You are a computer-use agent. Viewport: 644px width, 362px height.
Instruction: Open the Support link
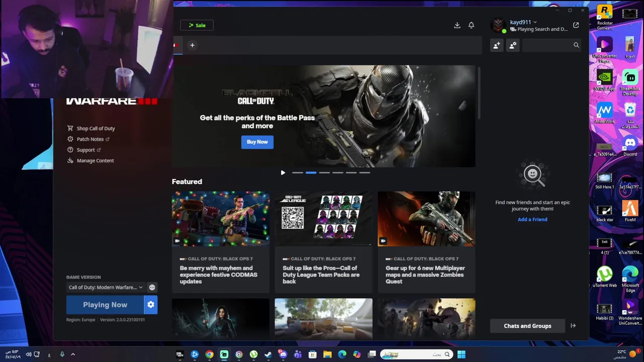(84, 150)
